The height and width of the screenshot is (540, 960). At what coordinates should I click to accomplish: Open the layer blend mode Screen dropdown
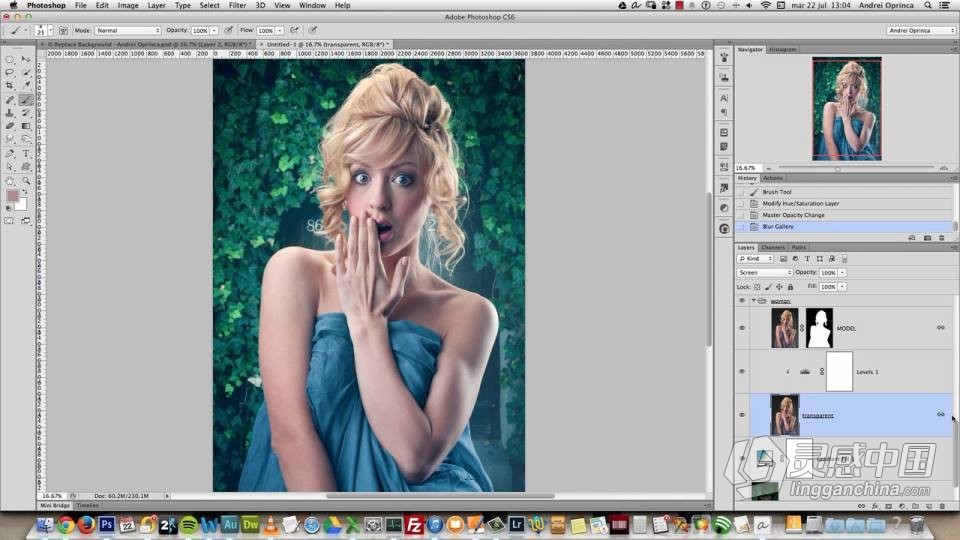(x=765, y=272)
